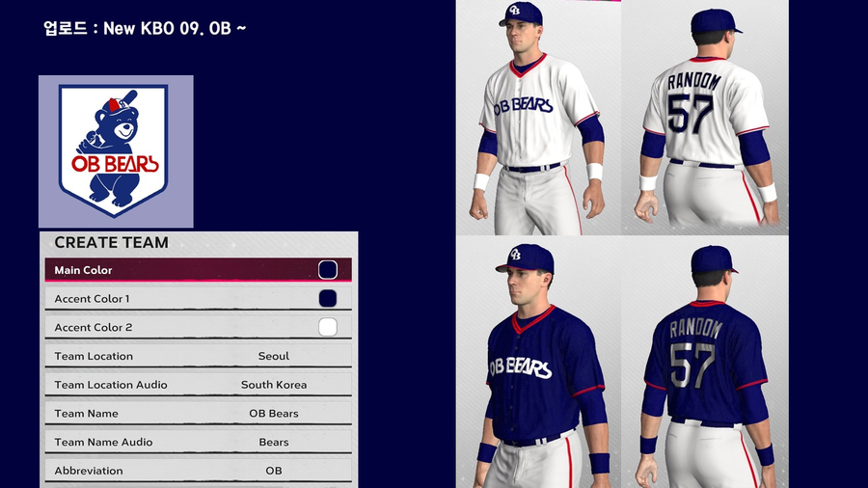The height and width of the screenshot is (488, 868).
Task: Open the Accent Color 1 swatch
Action: click(x=328, y=299)
